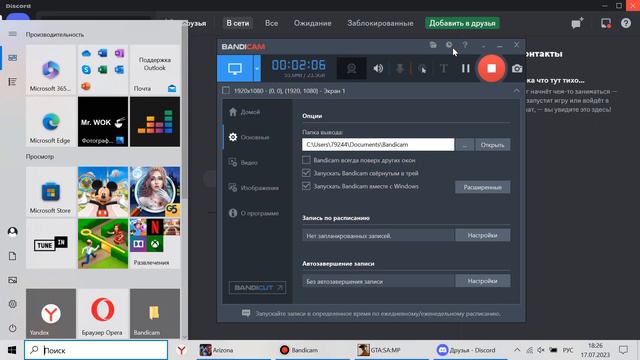Screen dimensions: 640x360
Task: Tick the 1920x1080 screen area checkbox
Action: point(226,91)
